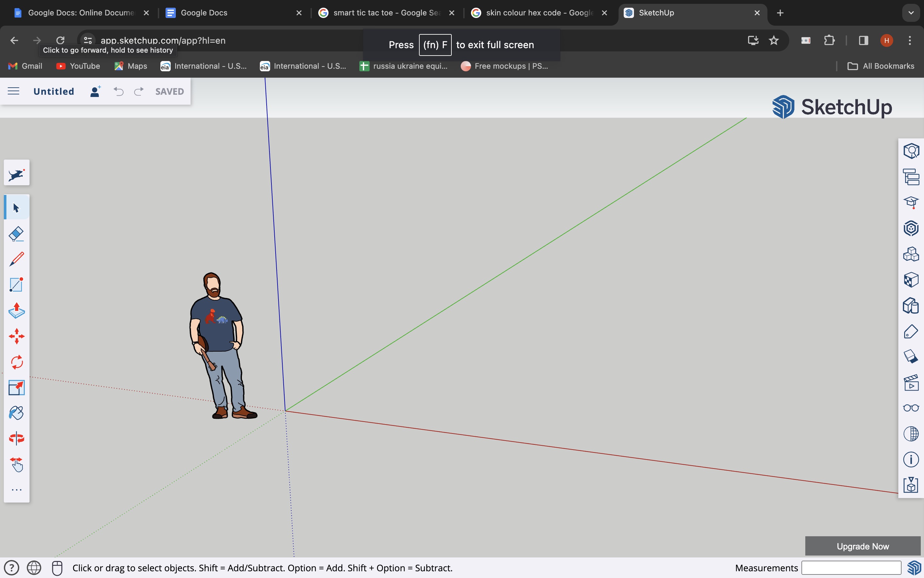Screen dimensions: 924x578
Task: Open the help question mark icon
Action: pyautogui.click(x=12, y=568)
